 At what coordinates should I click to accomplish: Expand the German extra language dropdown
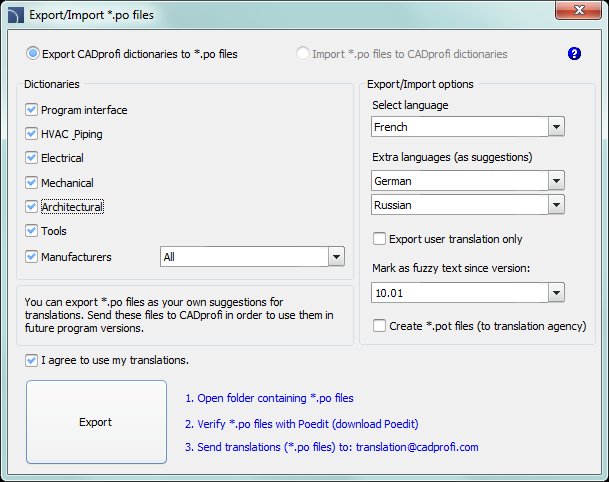557,181
